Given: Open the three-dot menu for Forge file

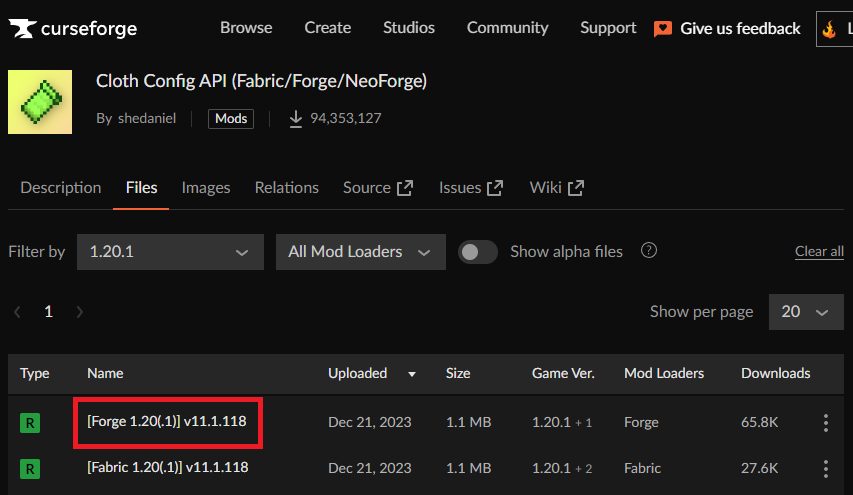Looking at the screenshot, I should coord(825,423).
